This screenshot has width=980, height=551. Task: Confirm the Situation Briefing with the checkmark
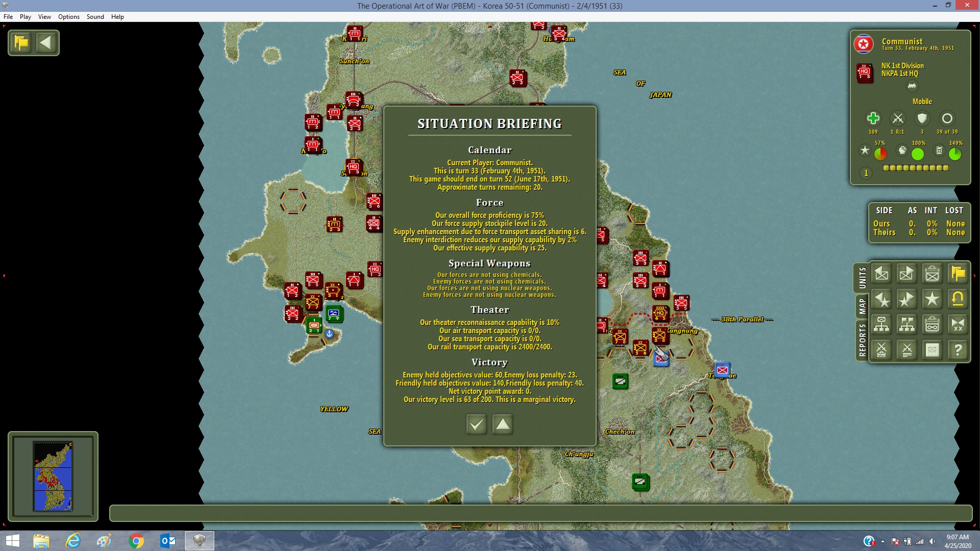476,424
